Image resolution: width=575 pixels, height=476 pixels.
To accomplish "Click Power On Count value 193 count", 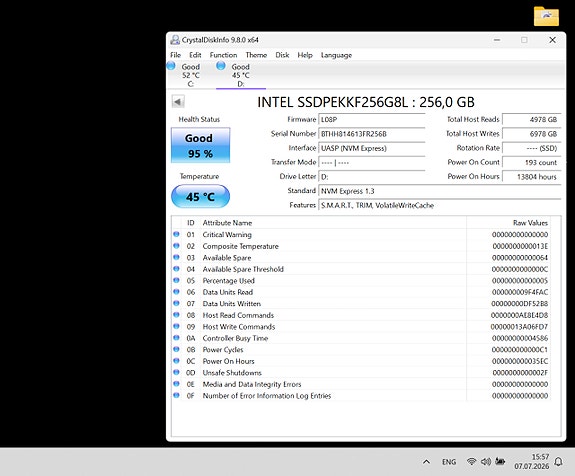I will (x=531, y=162).
